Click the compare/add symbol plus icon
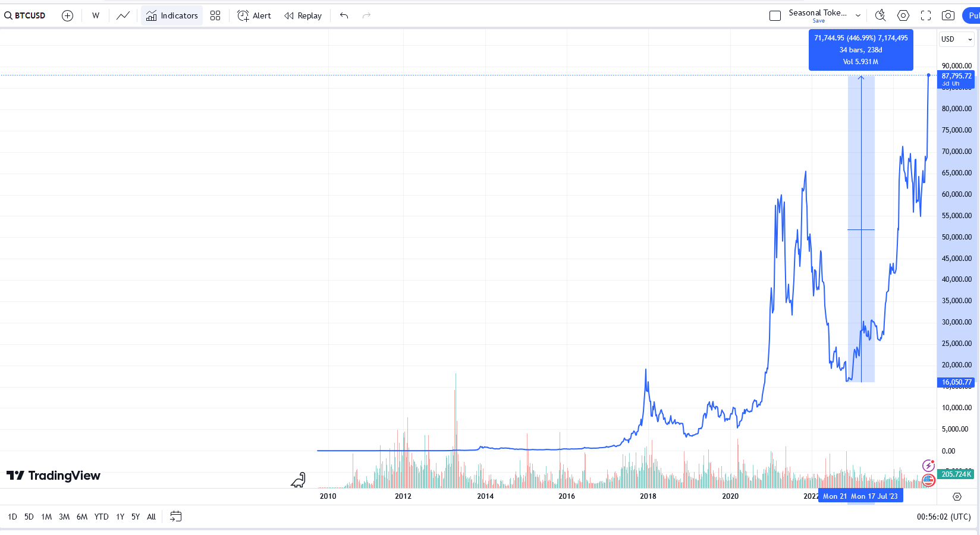The height and width of the screenshot is (535, 980). 68,16
